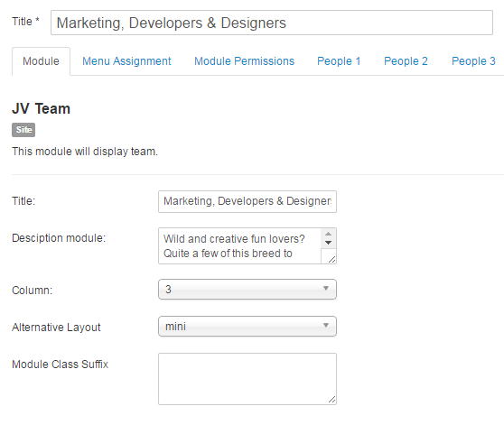Click the JV Team Title text field
Viewport: 504px width, 434px height.
point(247,201)
